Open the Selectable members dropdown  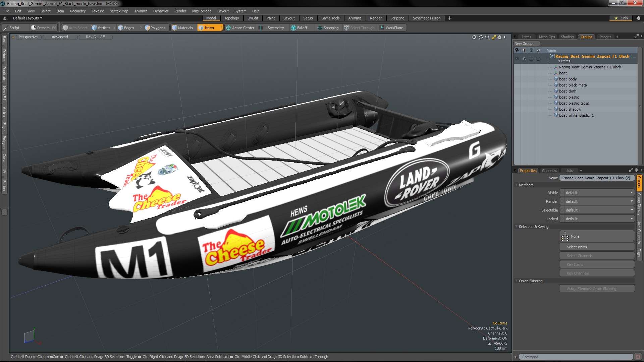coord(599,210)
